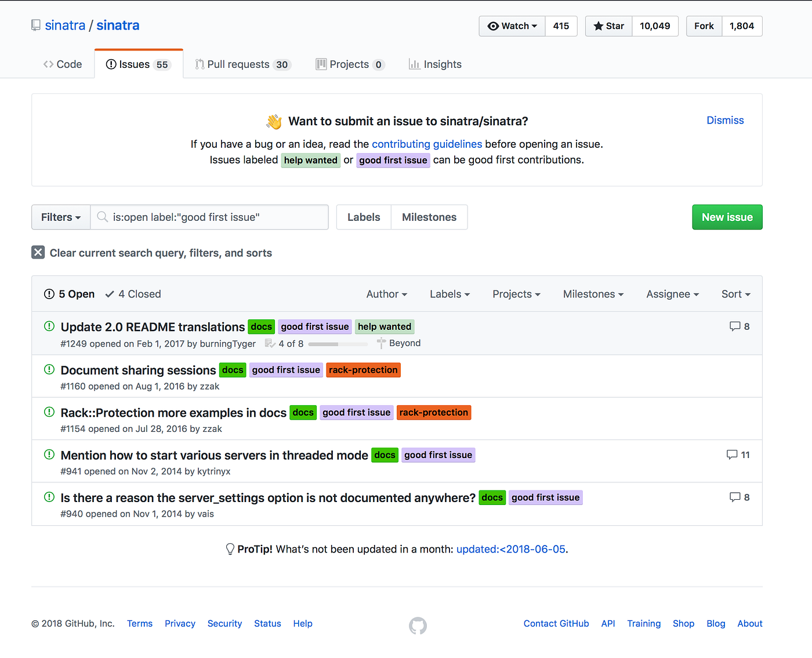The height and width of the screenshot is (658, 812).
Task: Click the New issue button
Action: pyautogui.click(x=727, y=217)
